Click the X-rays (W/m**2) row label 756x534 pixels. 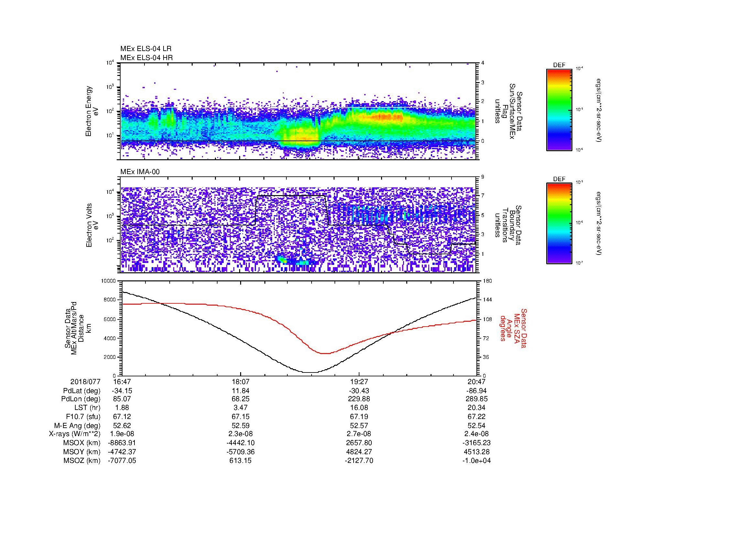pos(75,434)
